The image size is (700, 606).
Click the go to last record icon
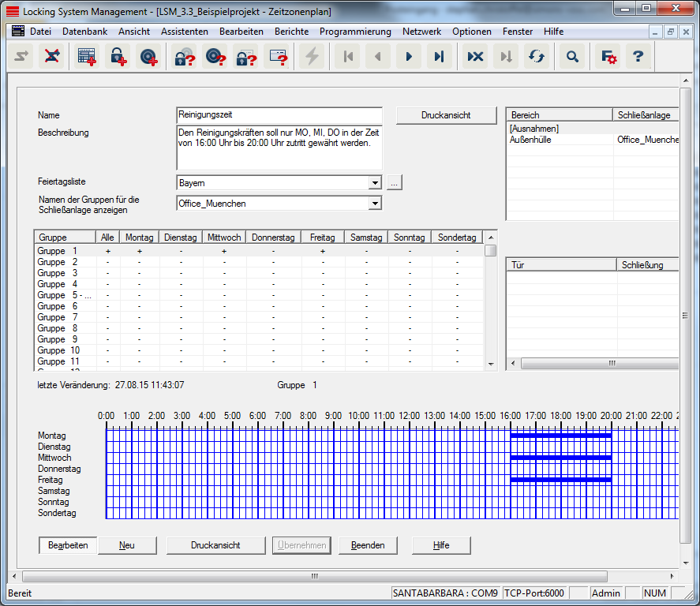click(x=439, y=57)
